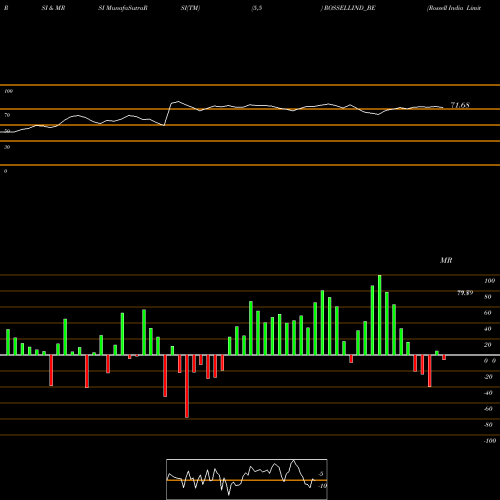This screenshot has width=500, height=500.
Task: Click the 'MR' panel heading label
Action: (446, 260)
